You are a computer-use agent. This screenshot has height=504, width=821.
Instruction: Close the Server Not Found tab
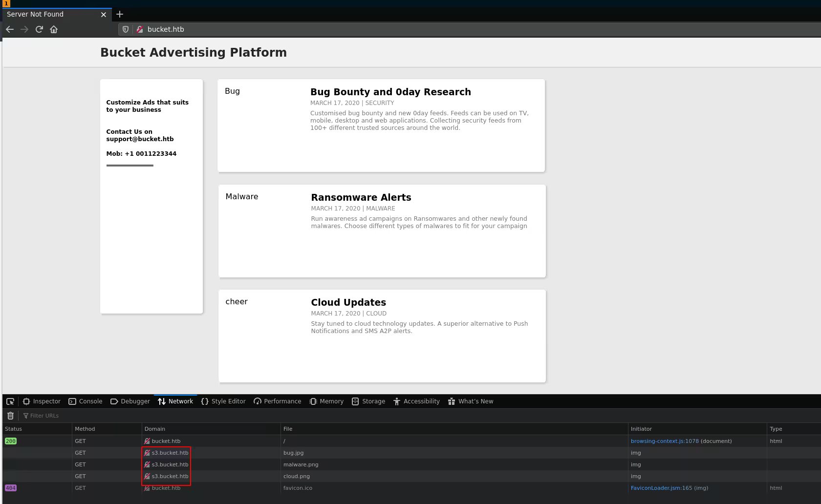pyautogui.click(x=103, y=15)
